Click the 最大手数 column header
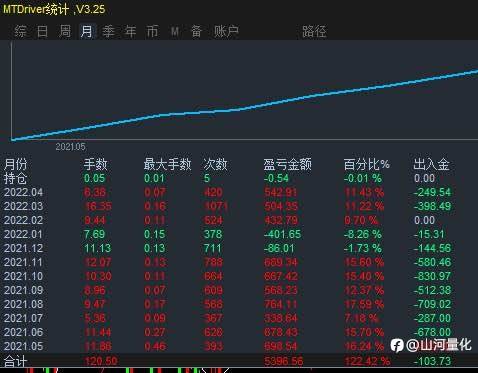 pyautogui.click(x=168, y=164)
